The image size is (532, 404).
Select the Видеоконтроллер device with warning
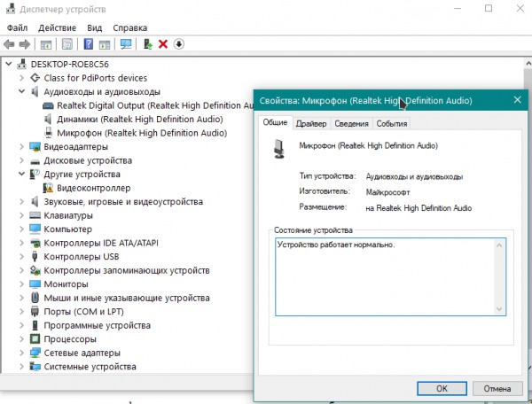[94, 188]
